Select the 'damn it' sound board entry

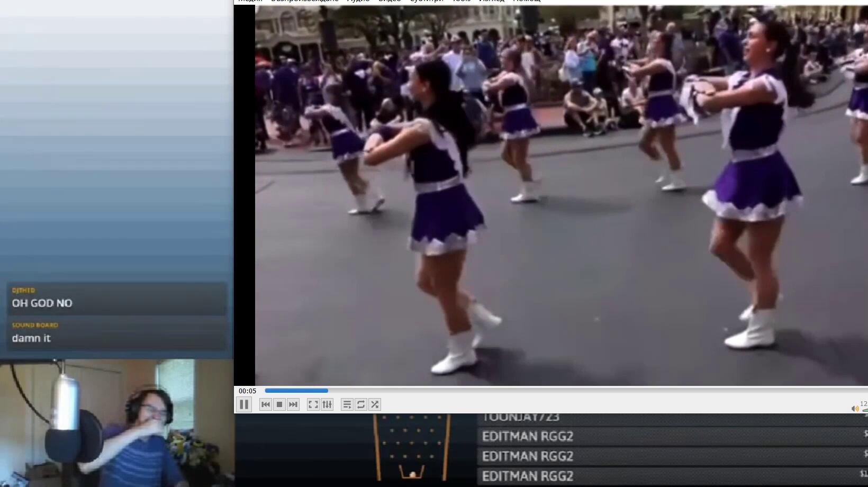[116, 334]
